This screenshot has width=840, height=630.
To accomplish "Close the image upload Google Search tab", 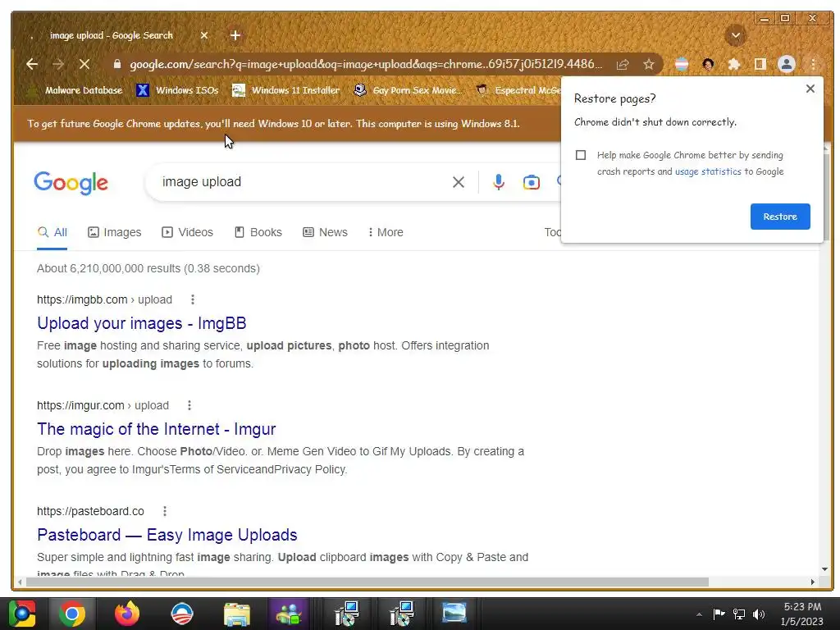I will click(x=204, y=35).
